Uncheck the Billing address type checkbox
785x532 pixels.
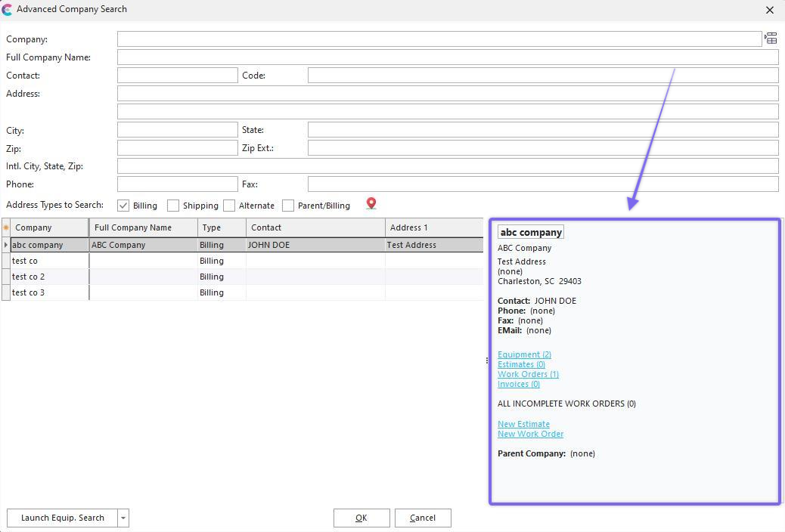(x=123, y=206)
